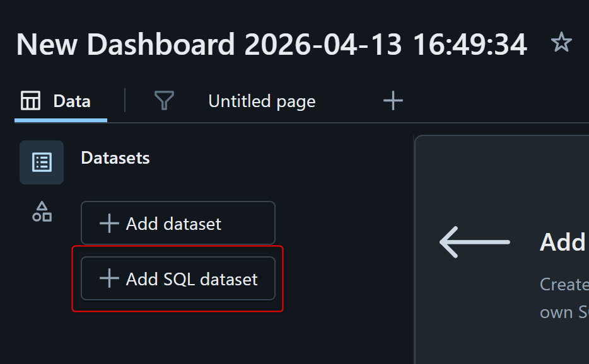Open the Untitled page tab
Image resolution: width=589 pixels, height=364 pixels.
tap(262, 101)
